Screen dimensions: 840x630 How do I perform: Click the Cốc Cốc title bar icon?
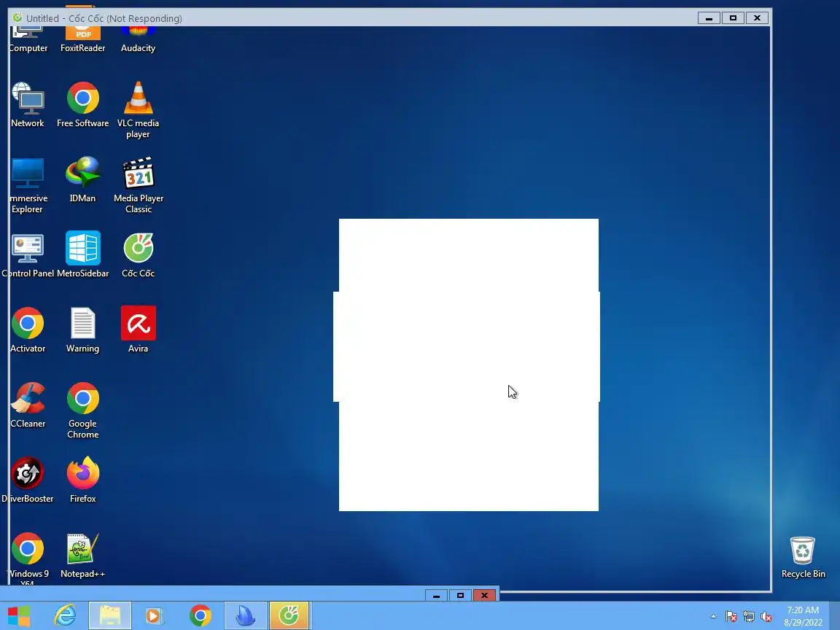pyautogui.click(x=17, y=17)
